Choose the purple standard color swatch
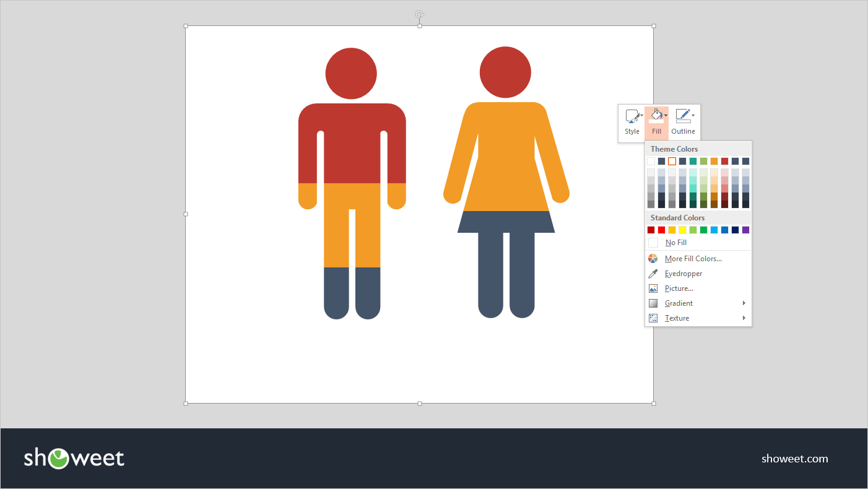The image size is (868, 489). pyautogui.click(x=745, y=230)
